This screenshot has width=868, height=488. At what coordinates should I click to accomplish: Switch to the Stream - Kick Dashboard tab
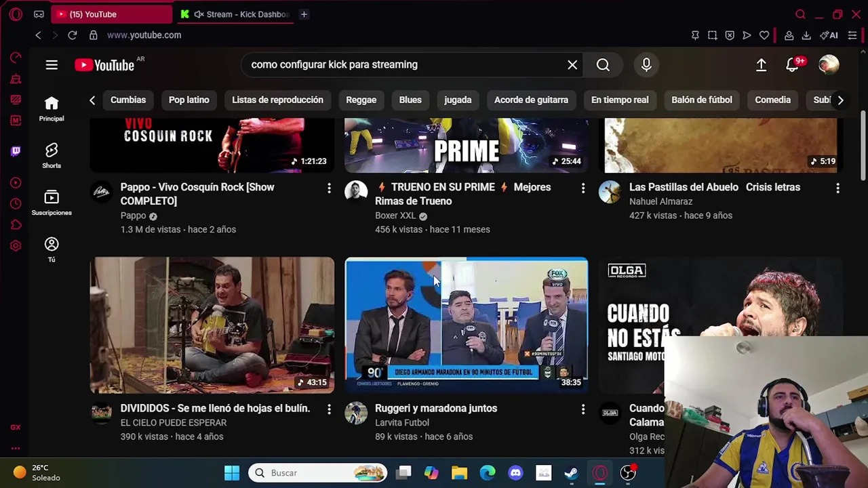click(x=235, y=14)
